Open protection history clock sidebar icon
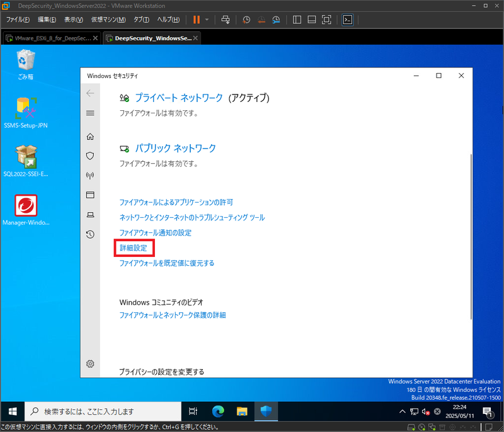The width and height of the screenshot is (504, 432). point(90,234)
